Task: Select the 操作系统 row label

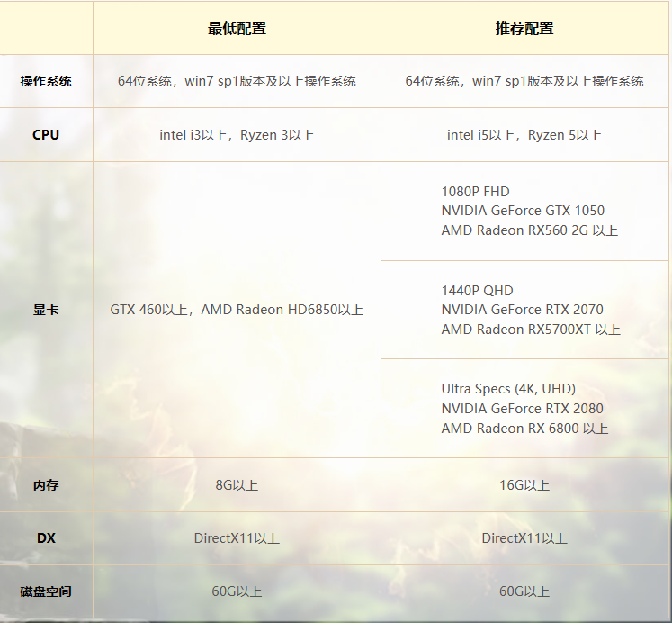Action: [46, 81]
